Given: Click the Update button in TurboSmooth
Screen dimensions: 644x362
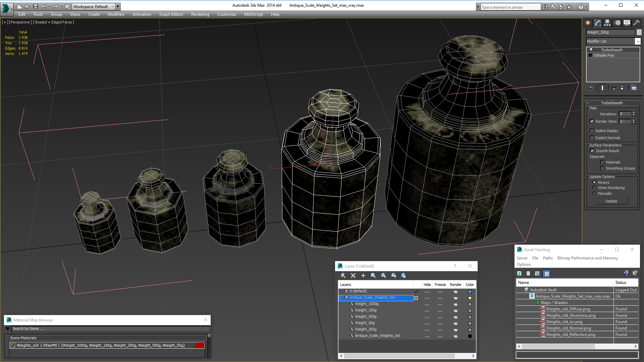Looking at the screenshot, I should coord(611,201).
